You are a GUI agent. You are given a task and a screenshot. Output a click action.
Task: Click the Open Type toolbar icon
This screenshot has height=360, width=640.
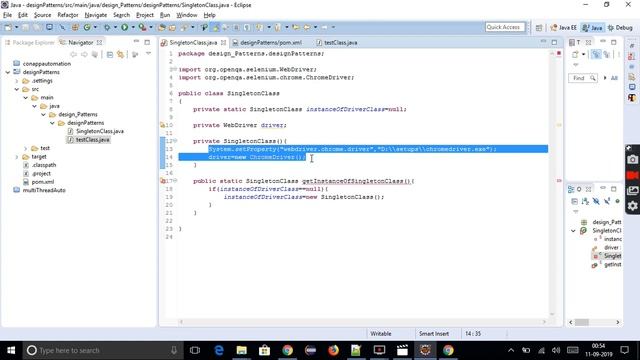(x=162, y=27)
